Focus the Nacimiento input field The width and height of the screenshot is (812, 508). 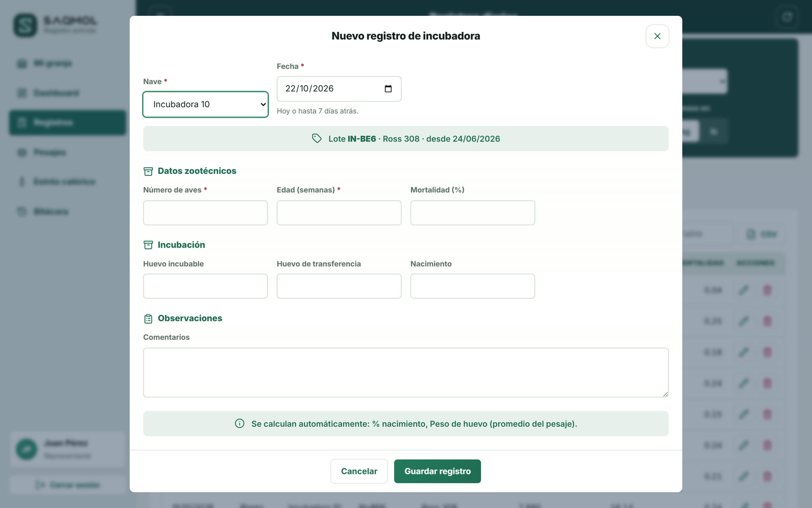click(472, 286)
